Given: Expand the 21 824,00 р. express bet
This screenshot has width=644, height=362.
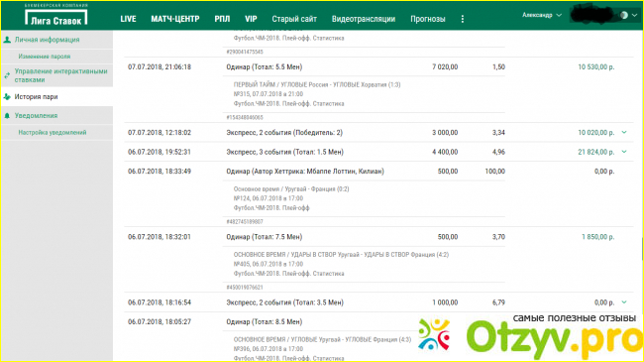Looking at the screenshot, I should pyautogui.click(x=624, y=152).
